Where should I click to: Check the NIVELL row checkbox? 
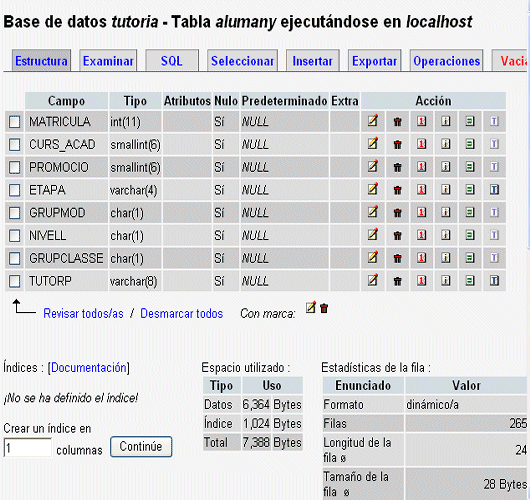(x=15, y=236)
